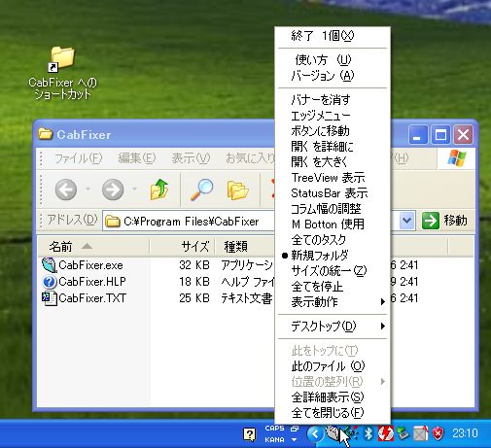Image resolution: width=491 pixels, height=448 pixels.
Task: Sort by the 種類 column header
Action: [245, 247]
